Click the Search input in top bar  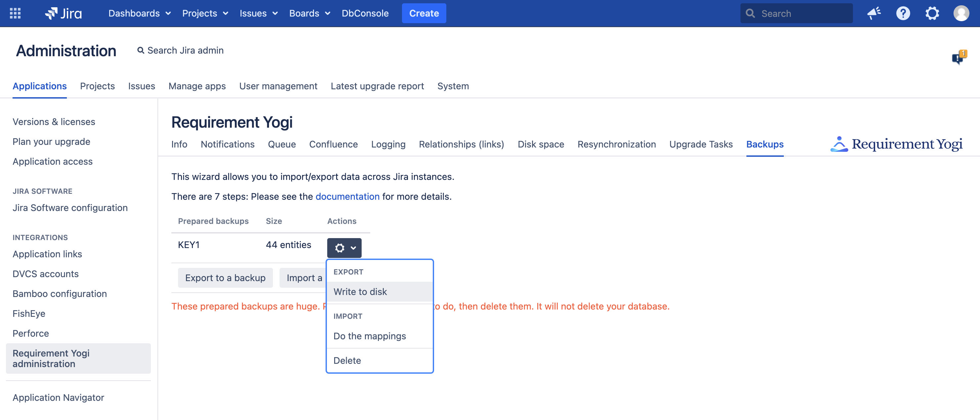click(803, 13)
